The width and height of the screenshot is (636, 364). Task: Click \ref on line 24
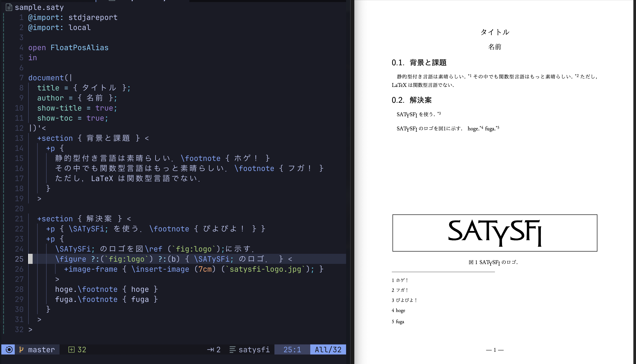coord(154,249)
